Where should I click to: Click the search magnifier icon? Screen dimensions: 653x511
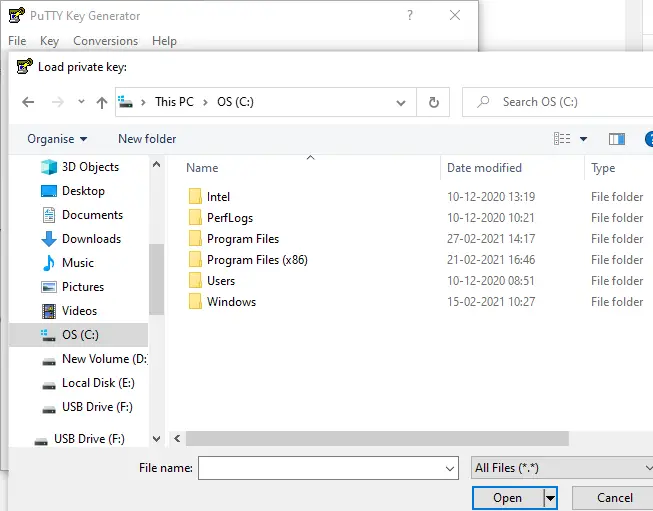[x=483, y=102]
